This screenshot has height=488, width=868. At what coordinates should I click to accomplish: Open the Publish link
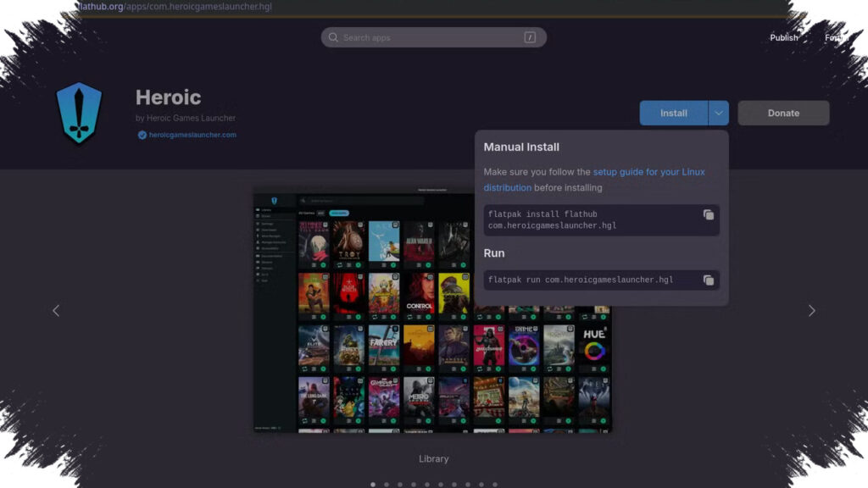coord(784,37)
